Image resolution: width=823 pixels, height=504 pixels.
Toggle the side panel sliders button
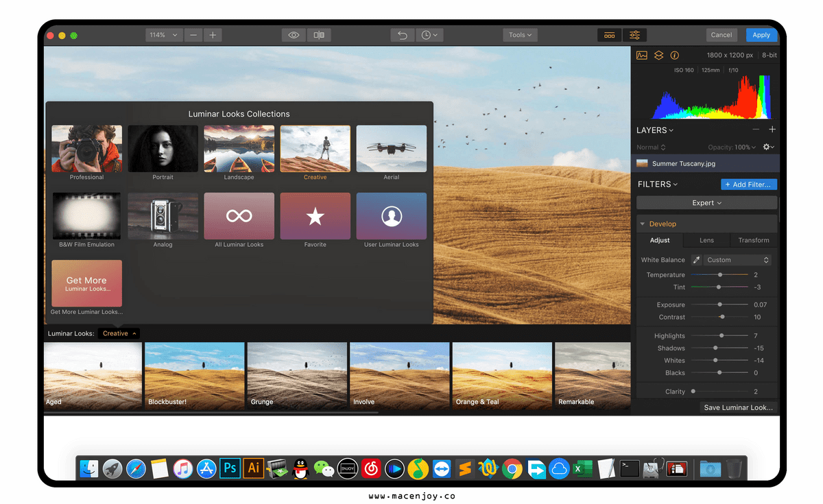coord(634,35)
